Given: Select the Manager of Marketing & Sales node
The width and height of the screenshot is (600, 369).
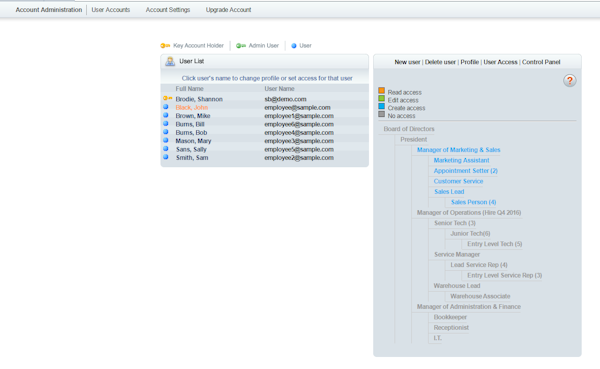Looking at the screenshot, I should click(458, 150).
